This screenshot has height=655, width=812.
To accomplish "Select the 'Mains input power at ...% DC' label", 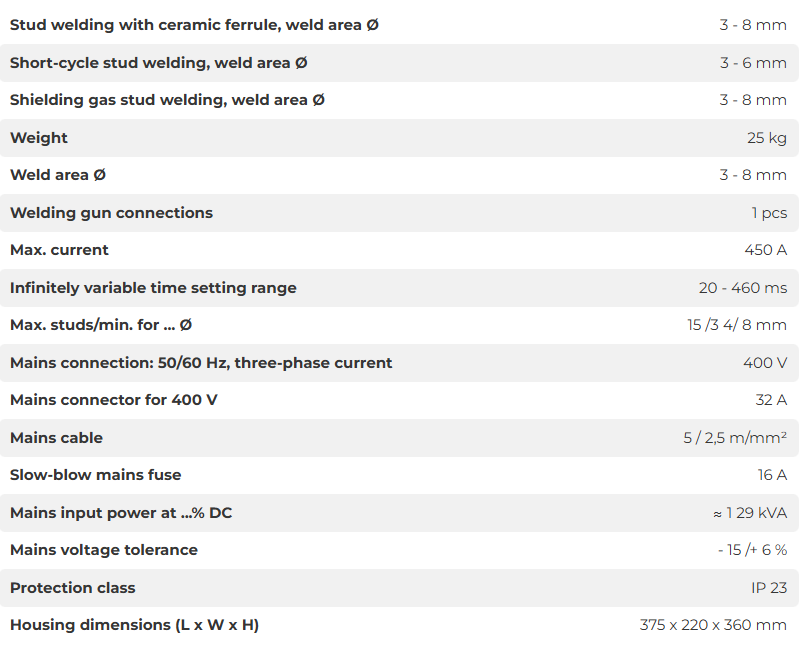I will click(121, 513).
